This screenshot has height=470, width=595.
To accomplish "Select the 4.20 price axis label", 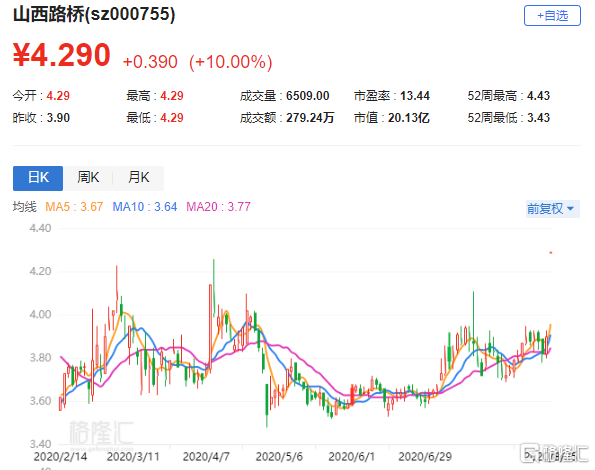I will [x=40, y=271].
